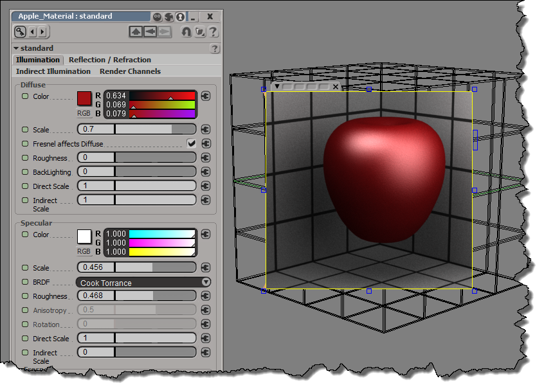Viewport: 544px width, 392px height.
Task: Collapse the standard shader section
Action: 17,48
